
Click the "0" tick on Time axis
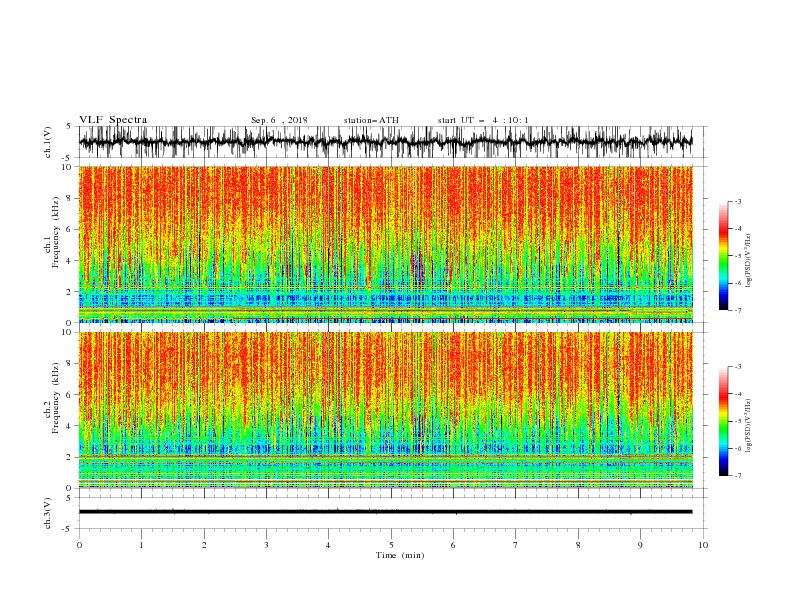(x=79, y=545)
